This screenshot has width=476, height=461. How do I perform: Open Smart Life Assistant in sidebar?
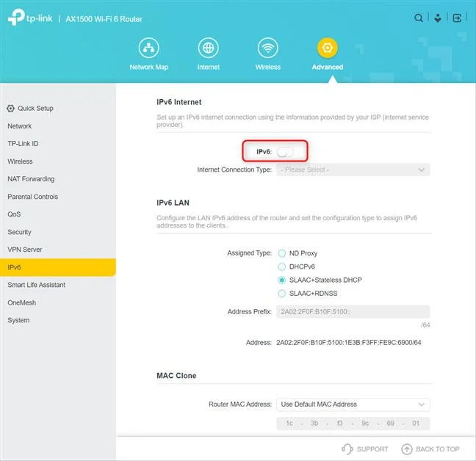click(x=37, y=285)
